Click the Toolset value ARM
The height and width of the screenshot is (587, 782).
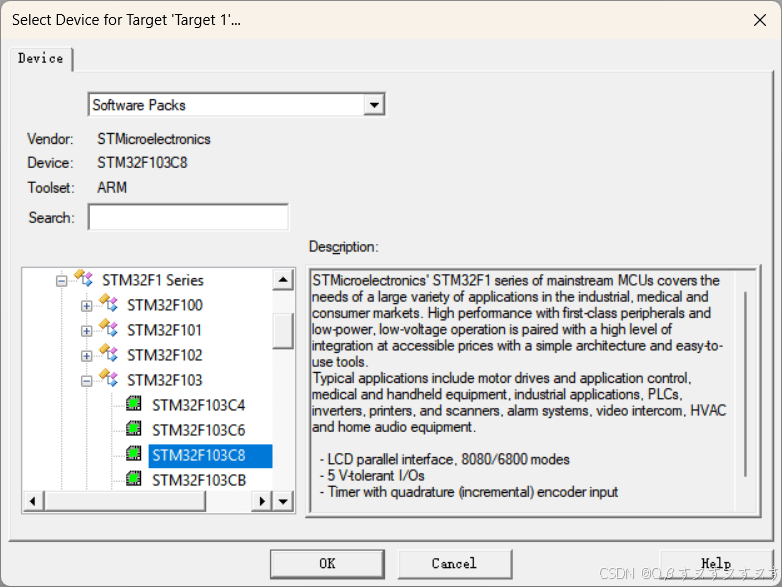tap(112, 188)
